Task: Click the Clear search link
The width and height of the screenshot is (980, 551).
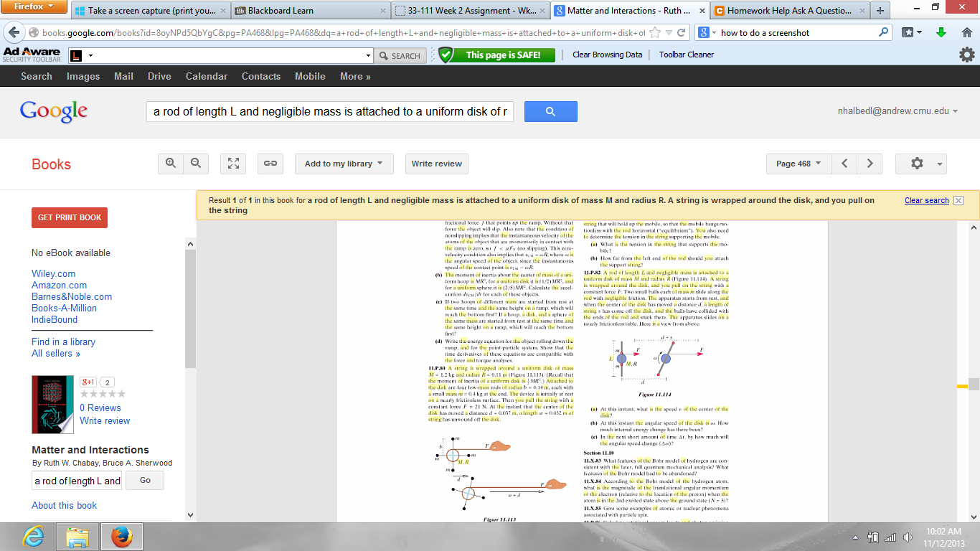Action: [927, 200]
